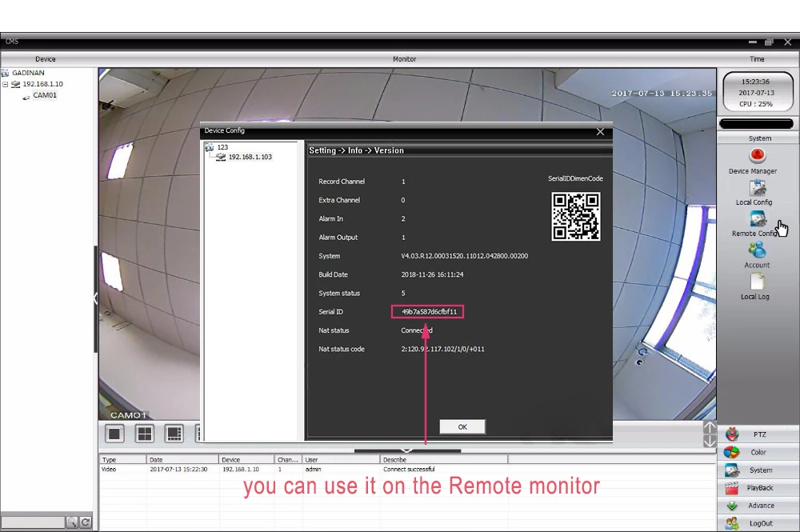Screen dimensions: 800x532
Task: Click the 192.168.1.10 log device cell
Action: (x=241, y=470)
